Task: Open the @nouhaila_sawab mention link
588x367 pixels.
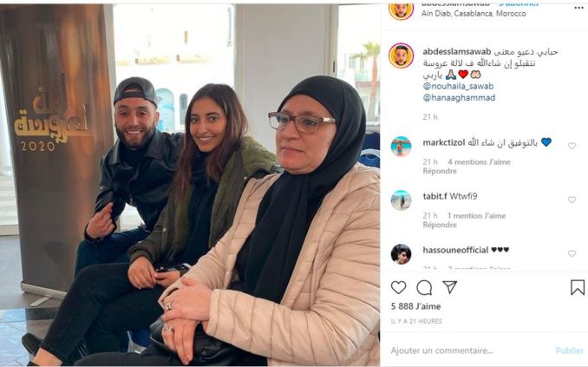Action: [458, 86]
